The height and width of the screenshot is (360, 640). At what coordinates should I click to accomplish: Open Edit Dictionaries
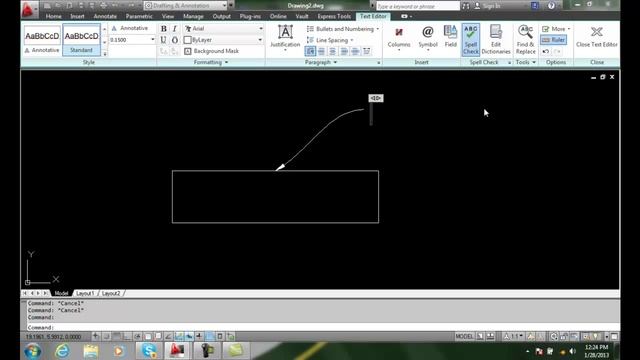[496, 40]
